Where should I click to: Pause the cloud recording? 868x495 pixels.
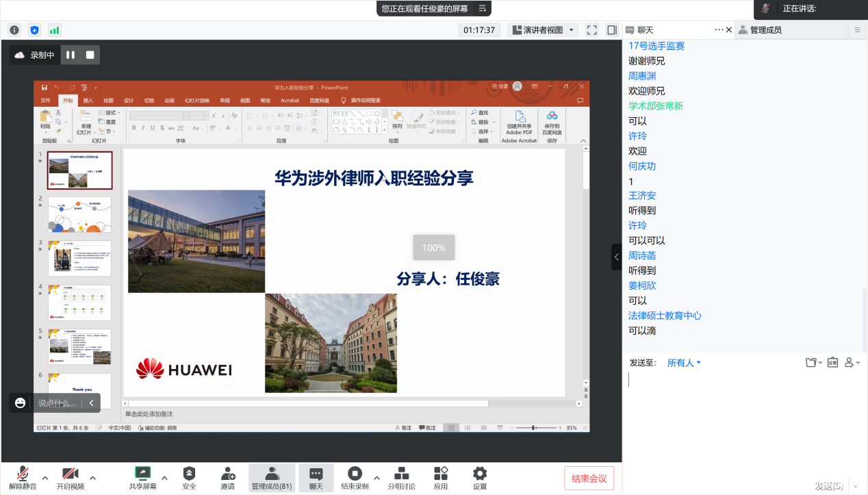pyautogui.click(x=70, y=55)
